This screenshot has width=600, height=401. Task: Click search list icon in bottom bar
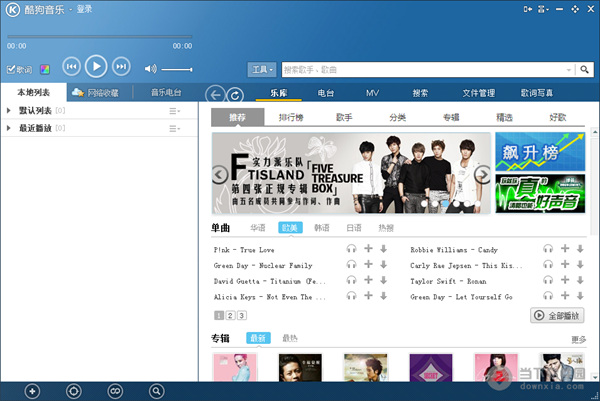point(157,391)
